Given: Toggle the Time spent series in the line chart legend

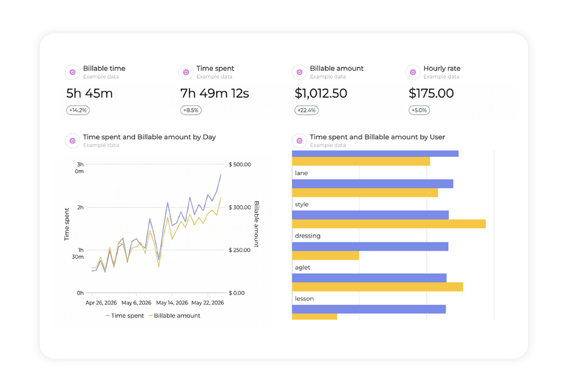Looking at the screenshot, I should click(125, 315).
